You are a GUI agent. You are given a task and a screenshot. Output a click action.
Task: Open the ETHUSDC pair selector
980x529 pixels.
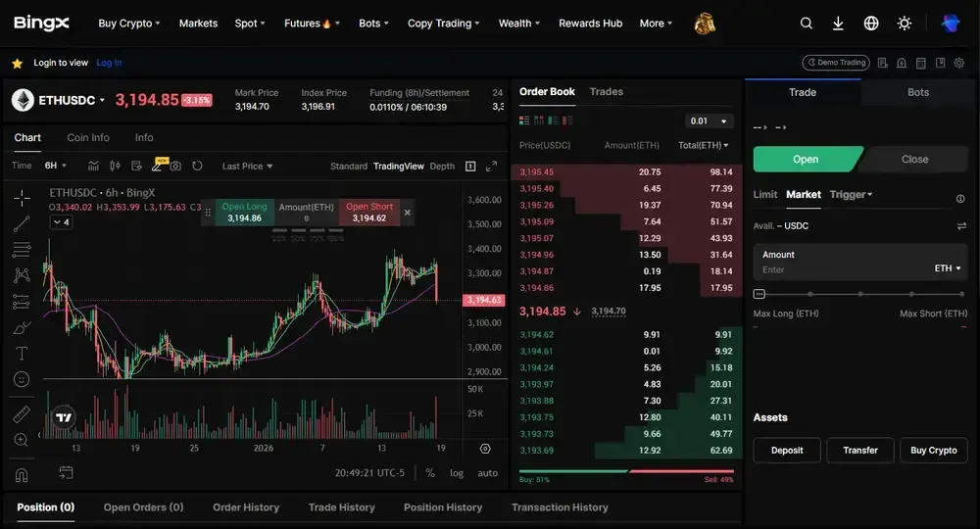click(72, 100)
